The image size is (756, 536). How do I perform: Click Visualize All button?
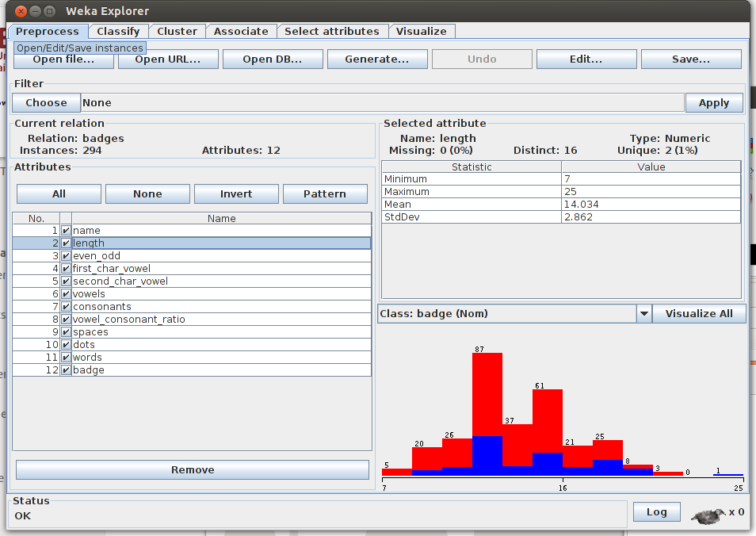coord(698,314)
